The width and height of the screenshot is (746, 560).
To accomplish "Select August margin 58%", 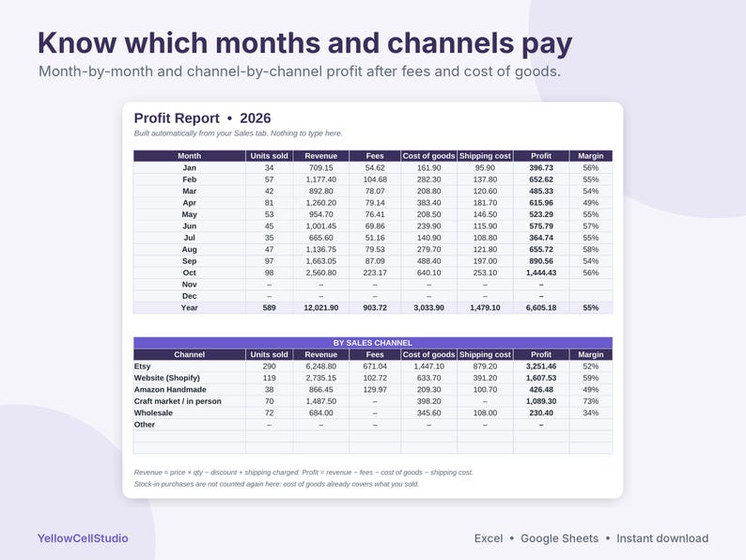I will click(x=590, y=249).
